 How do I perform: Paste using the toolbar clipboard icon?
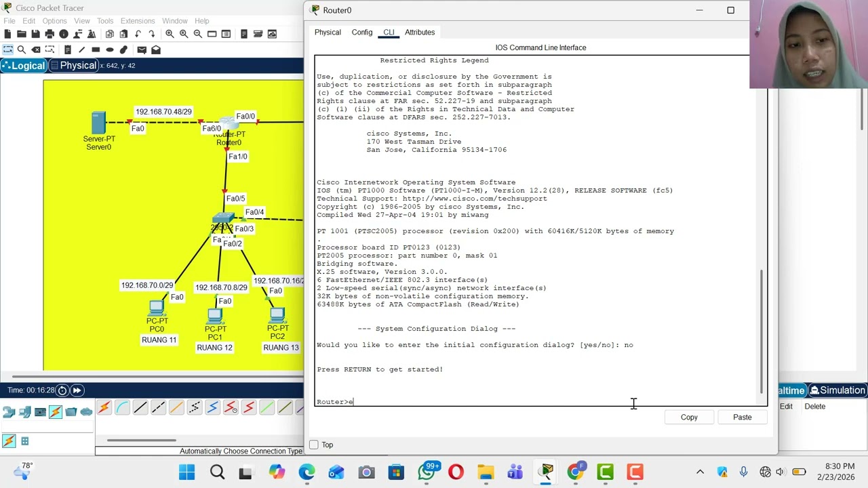tap(123, 34)
